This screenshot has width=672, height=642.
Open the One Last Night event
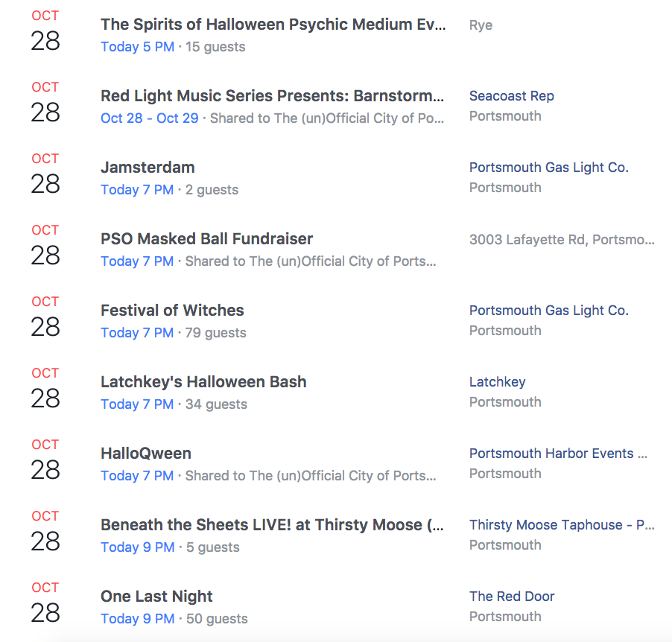point(156,597)
